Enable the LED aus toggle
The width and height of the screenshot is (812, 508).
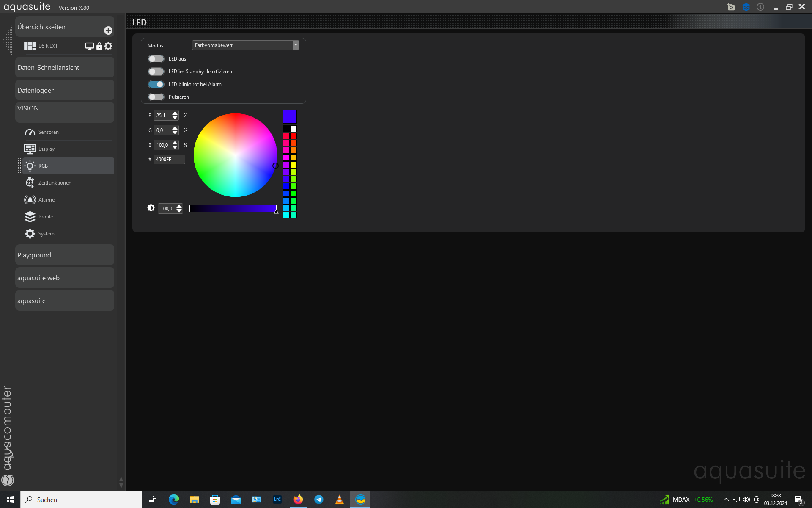(x=156, y=59)
